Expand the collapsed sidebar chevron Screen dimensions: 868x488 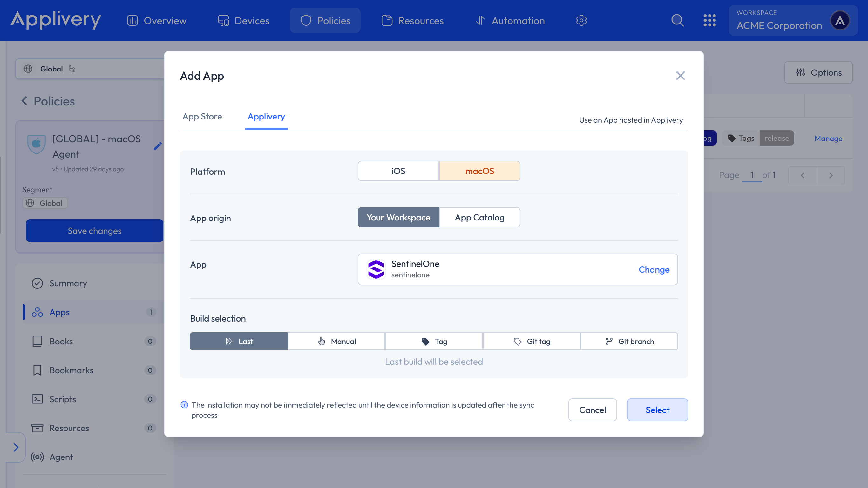tap(16, 447)
